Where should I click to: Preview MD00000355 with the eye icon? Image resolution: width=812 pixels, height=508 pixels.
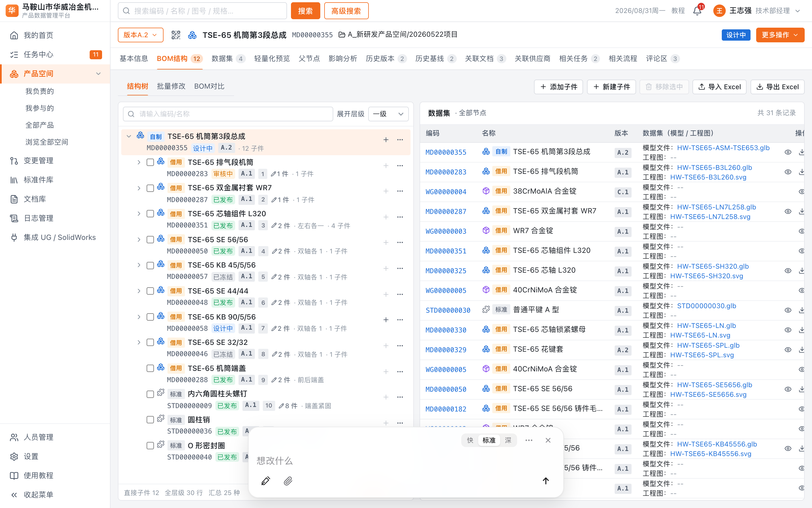(x=788, y=152)
